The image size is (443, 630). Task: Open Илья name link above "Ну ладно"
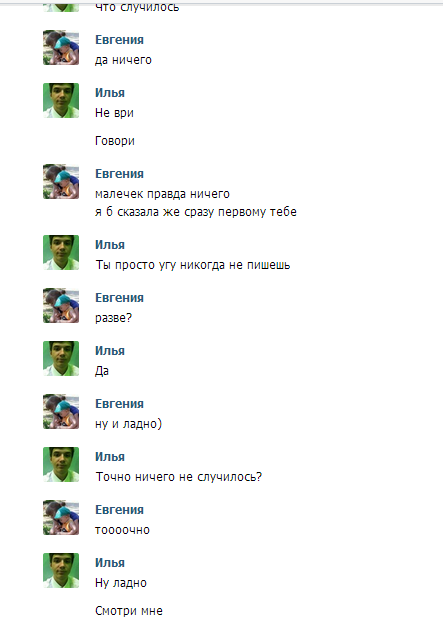(110, 563)
